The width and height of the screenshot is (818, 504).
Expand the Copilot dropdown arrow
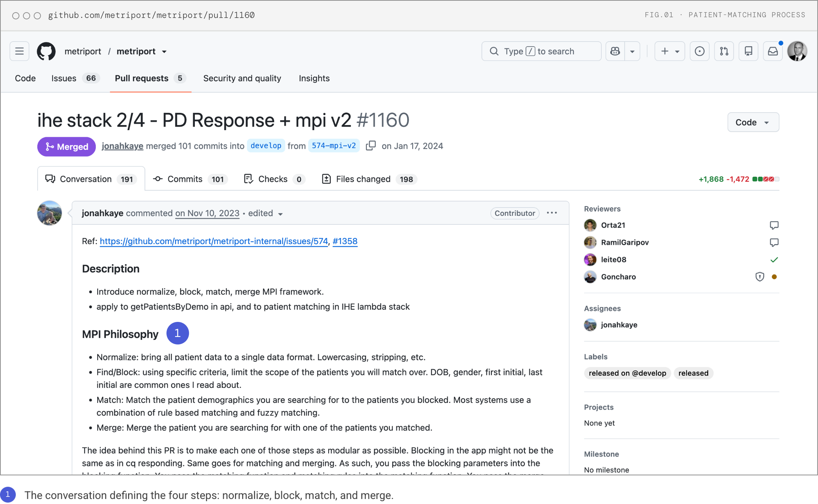click(632, 51)
